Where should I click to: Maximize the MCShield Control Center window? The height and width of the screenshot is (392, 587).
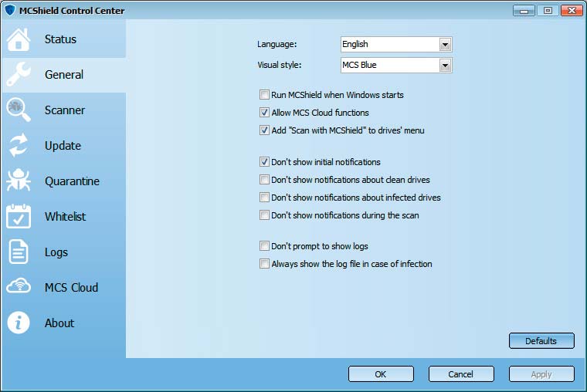click(x=548, y=11)
